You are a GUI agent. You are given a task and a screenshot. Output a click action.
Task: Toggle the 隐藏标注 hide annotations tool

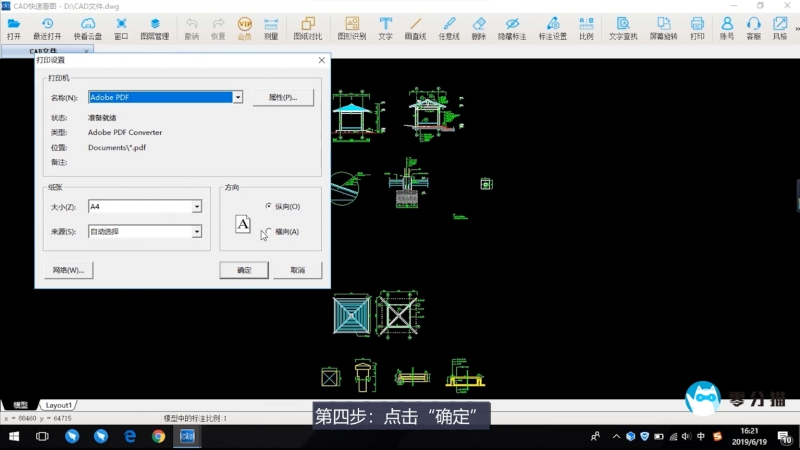tap(511, 27)
